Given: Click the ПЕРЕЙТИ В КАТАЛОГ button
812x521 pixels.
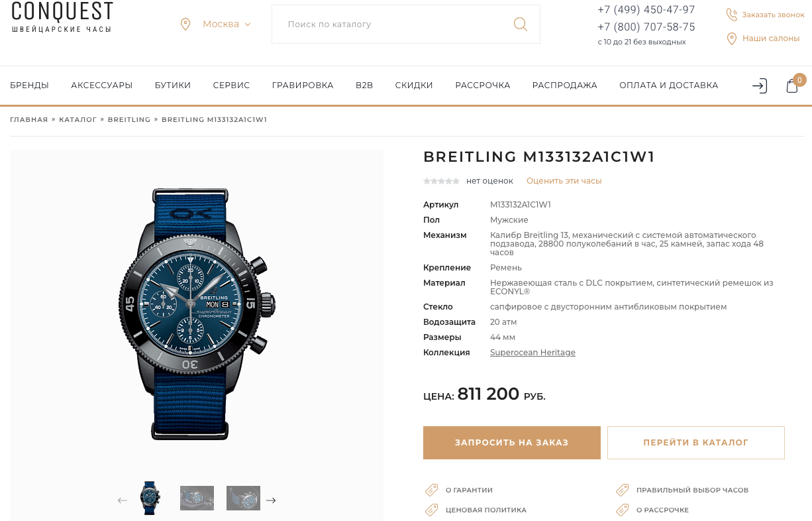Looking at the screenshot, I should [696, 443].
